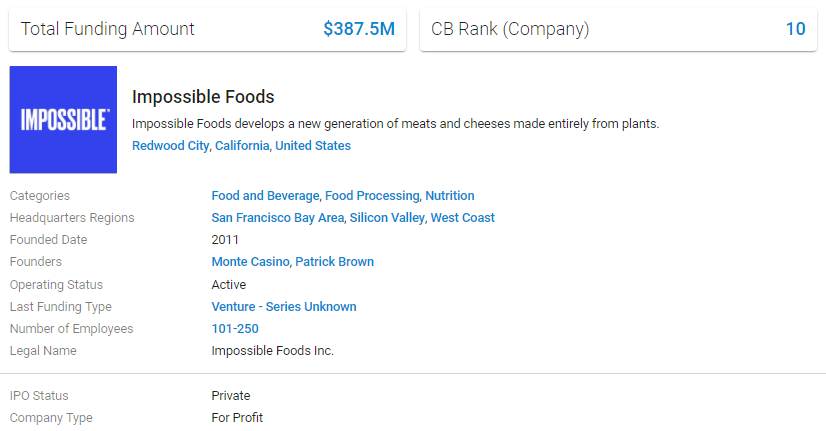View founder Patrick Brown's profile

pos(335,262)
